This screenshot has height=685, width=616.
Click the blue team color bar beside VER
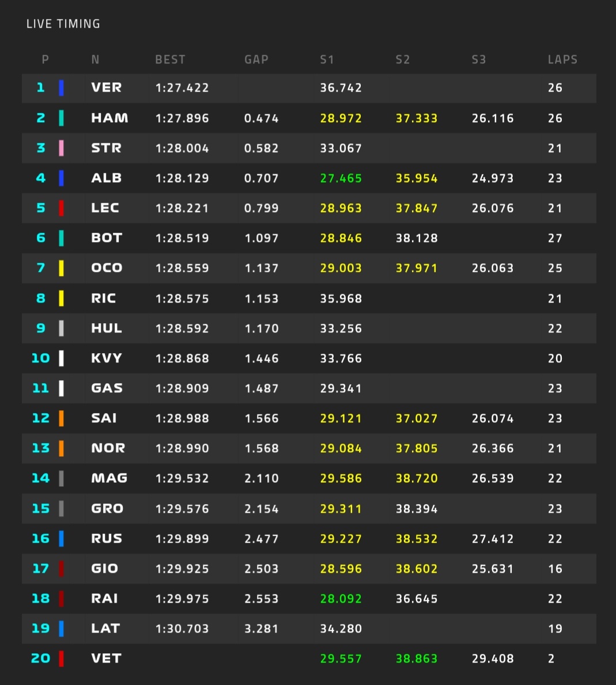(x=61, y=88)
